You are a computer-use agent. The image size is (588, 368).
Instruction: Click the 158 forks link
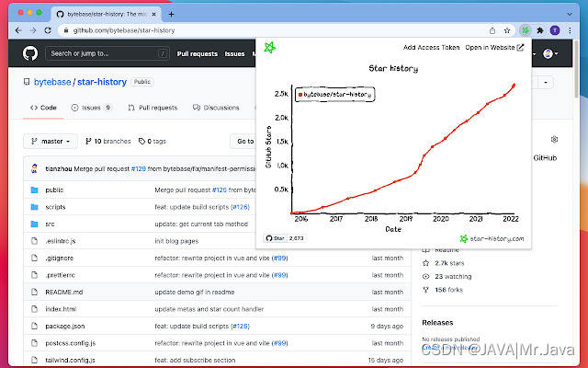coord(443,290)
